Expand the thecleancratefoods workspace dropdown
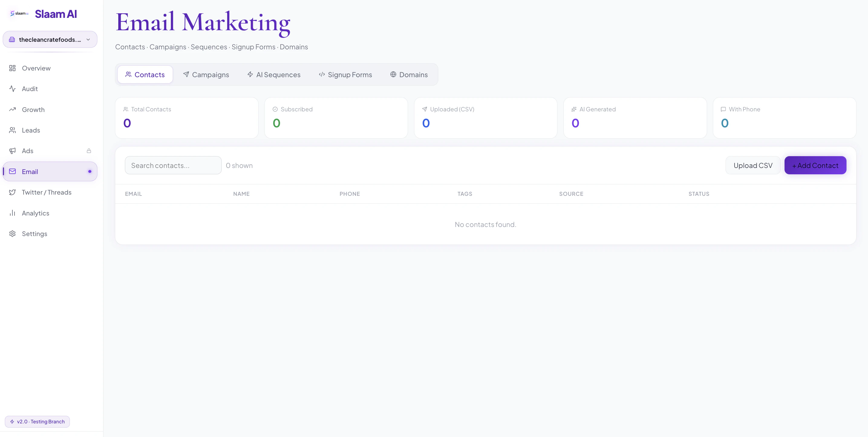The height and width of the screenshot is (437, 868). tap(50, 39)
